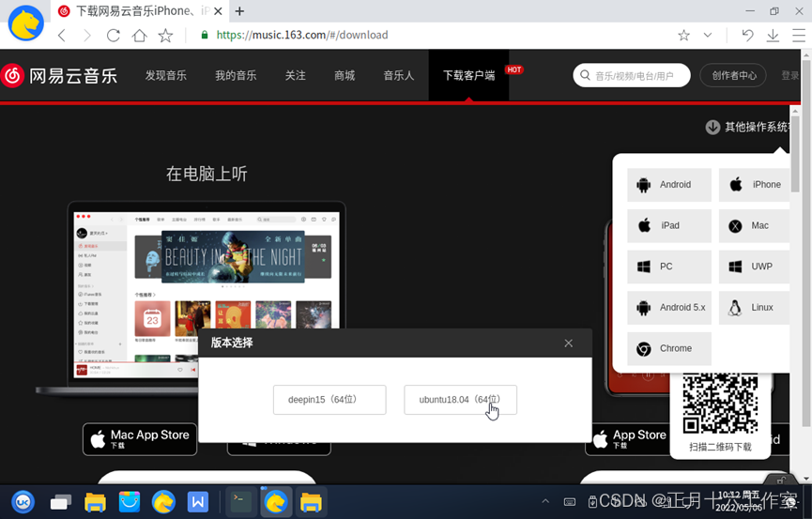Choose the iPhone download option
The height and width of the screenshot is (519, 812).
pos(755,184)
